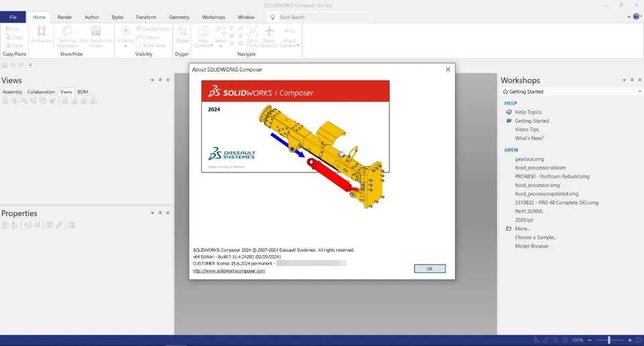
Task: Open the Getting Started workshop combo box
Action: tap(572, 91)
